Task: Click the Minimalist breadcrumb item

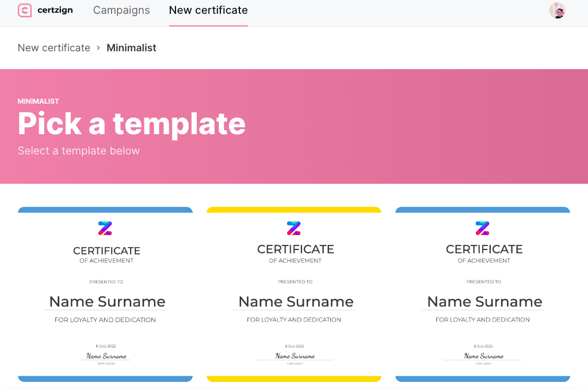Action: (x=131, y=48)
